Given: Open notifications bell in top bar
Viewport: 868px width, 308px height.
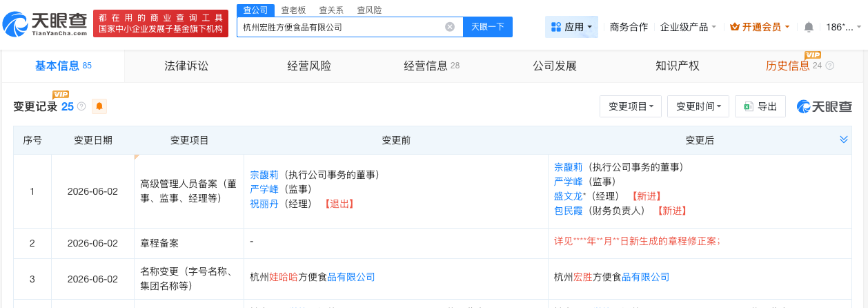Looking at the screenshot, I should (809, 27).
